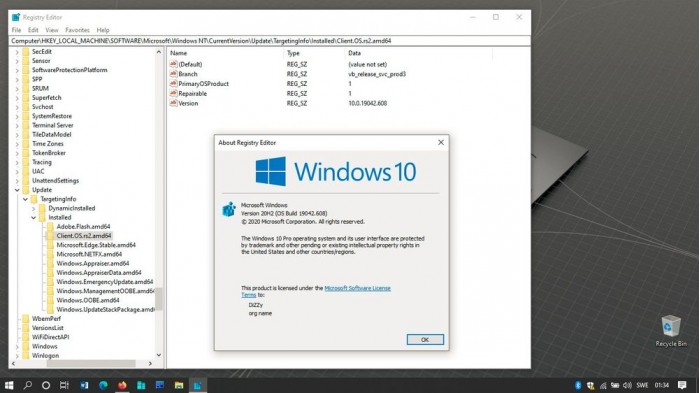
Task: Open the Action Center notifications icon
Action: point(682,385)
